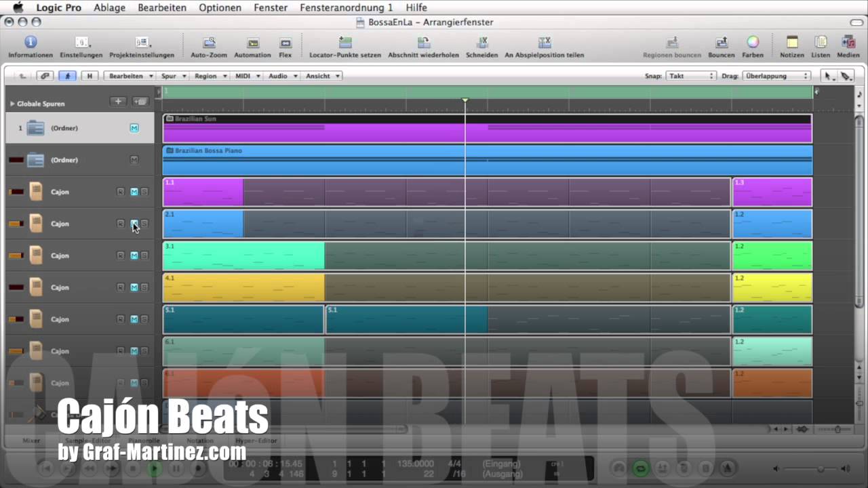The image size is (868, 488).
Task: Toggle mute on Cajon track with region 5.1
Action: 134,319
